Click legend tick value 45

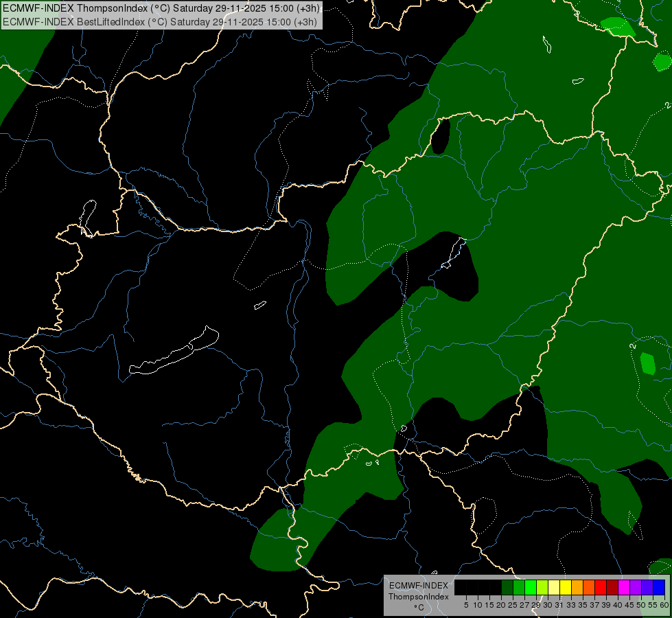(629, 605)
